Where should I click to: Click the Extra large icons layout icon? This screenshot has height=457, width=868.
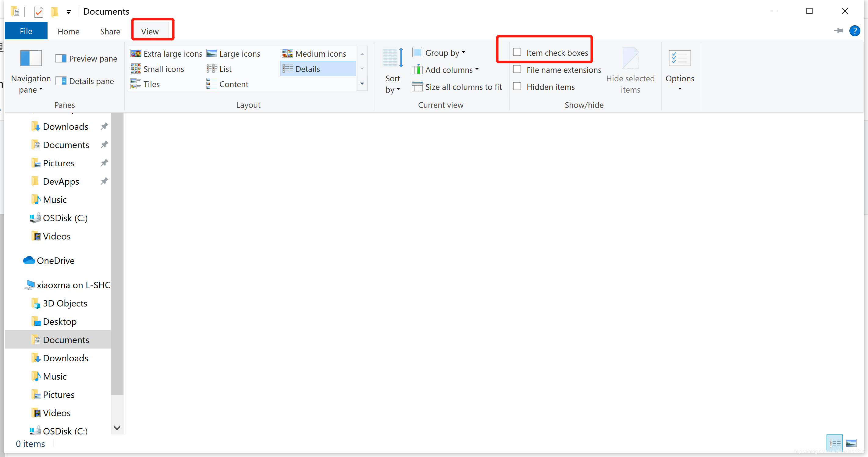pos(136,54)
